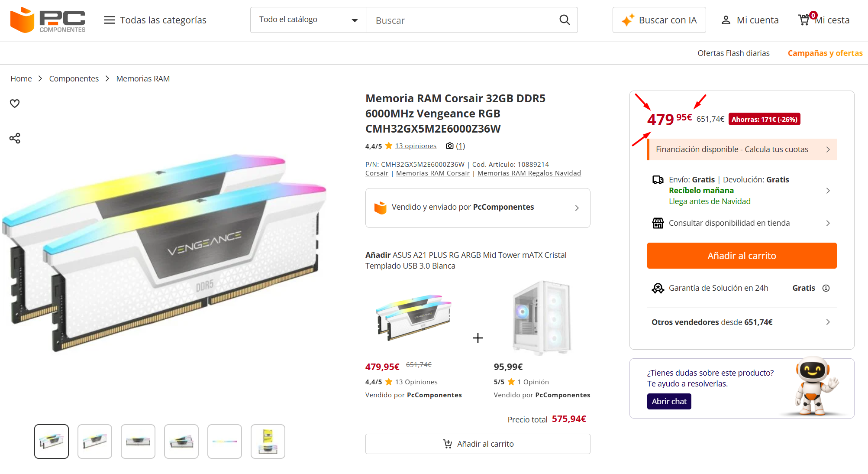Screen dimensions: 868x474
Task: Expand Otros vendedores desde 651,74€
Action: 742,322
